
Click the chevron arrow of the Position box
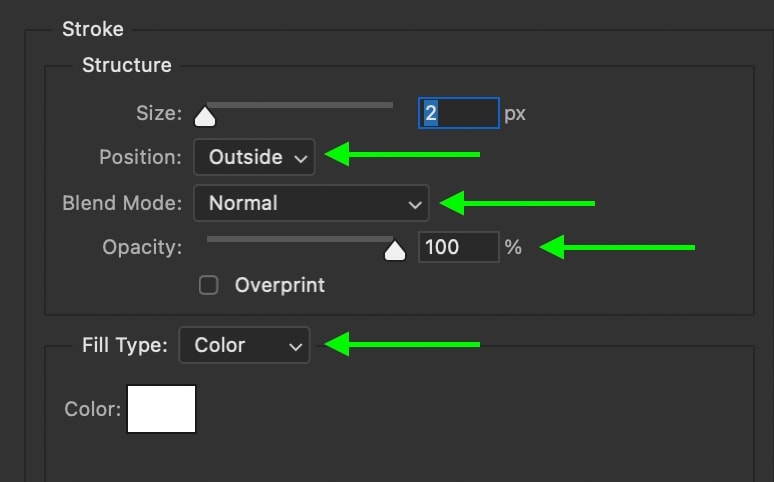click(300, 159)
